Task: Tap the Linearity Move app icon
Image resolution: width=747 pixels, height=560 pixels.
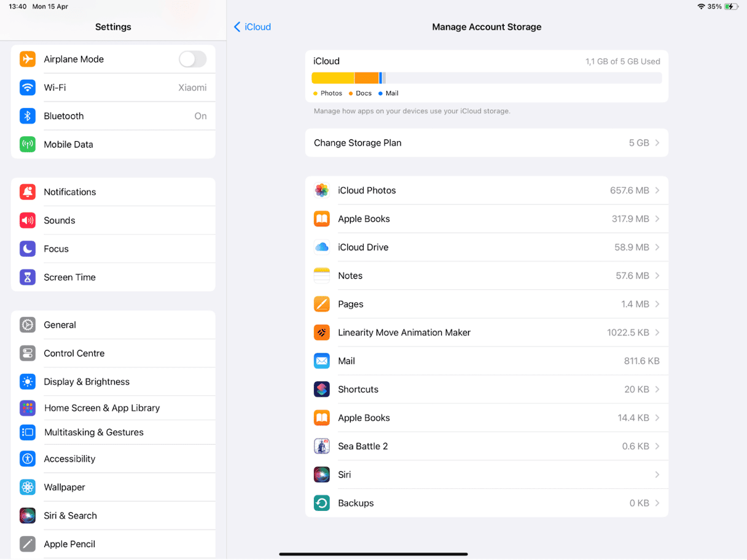Action: 322,332
